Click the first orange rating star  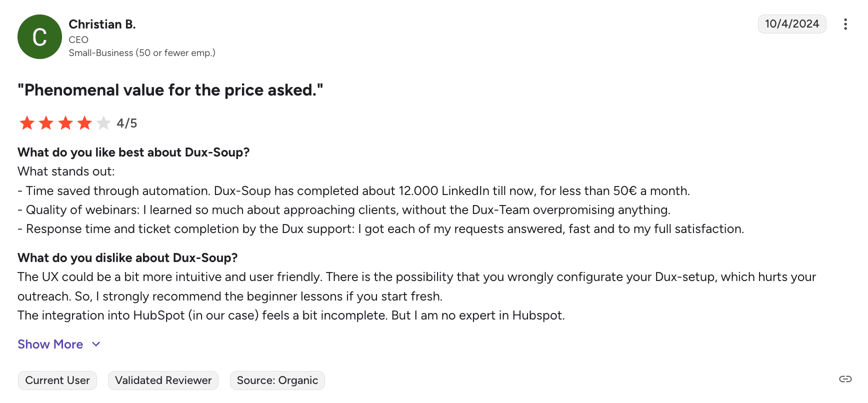tap(27, 123)
